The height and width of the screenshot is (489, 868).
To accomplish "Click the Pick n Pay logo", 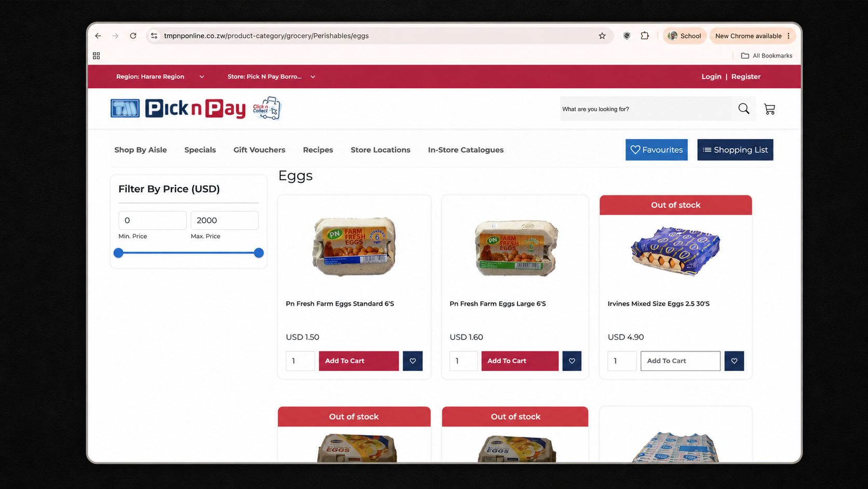I will [x=195, y=108].
